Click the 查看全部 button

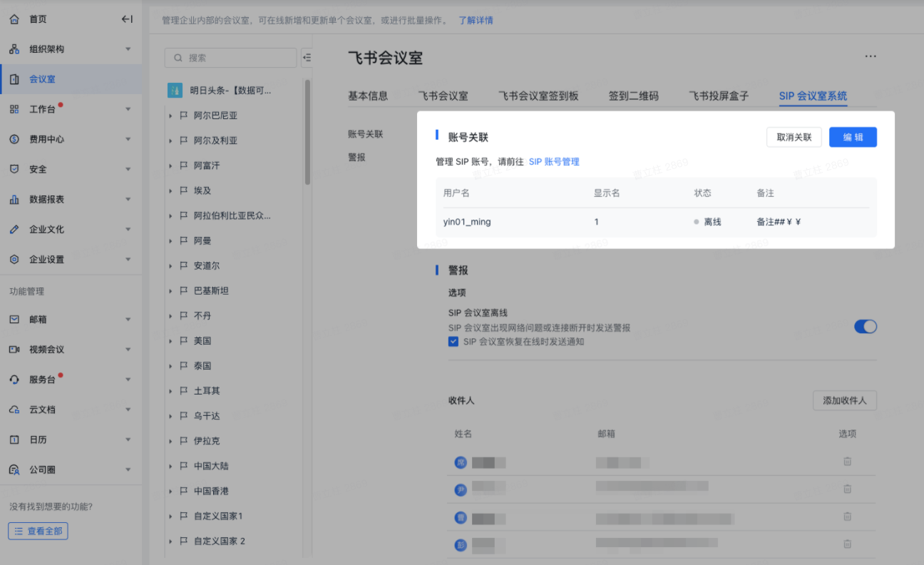click(x=38, y=531)
